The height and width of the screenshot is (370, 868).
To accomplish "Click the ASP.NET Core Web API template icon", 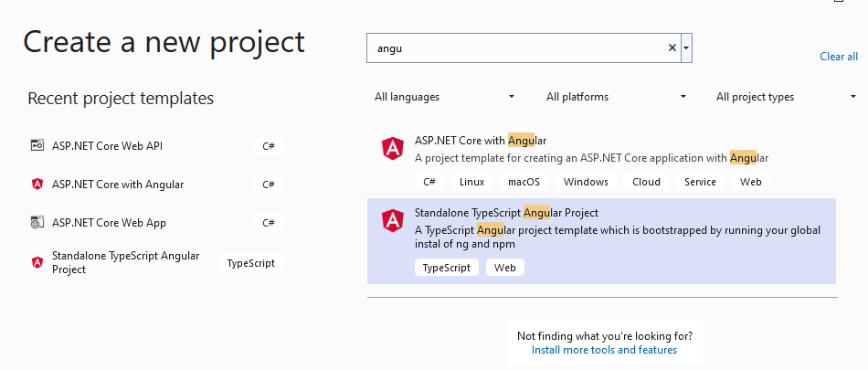I will (37, 145).
